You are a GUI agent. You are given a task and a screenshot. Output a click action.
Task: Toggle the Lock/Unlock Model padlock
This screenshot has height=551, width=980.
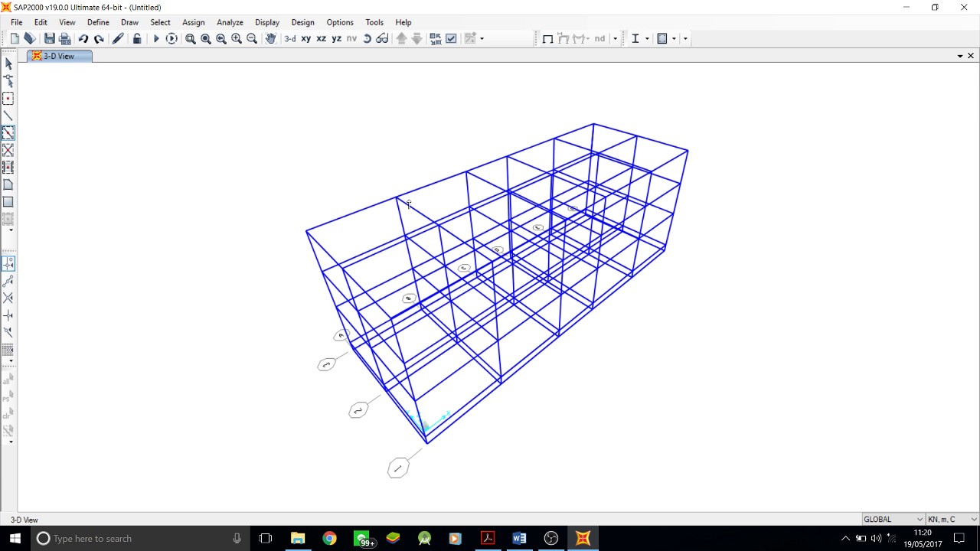137,38
